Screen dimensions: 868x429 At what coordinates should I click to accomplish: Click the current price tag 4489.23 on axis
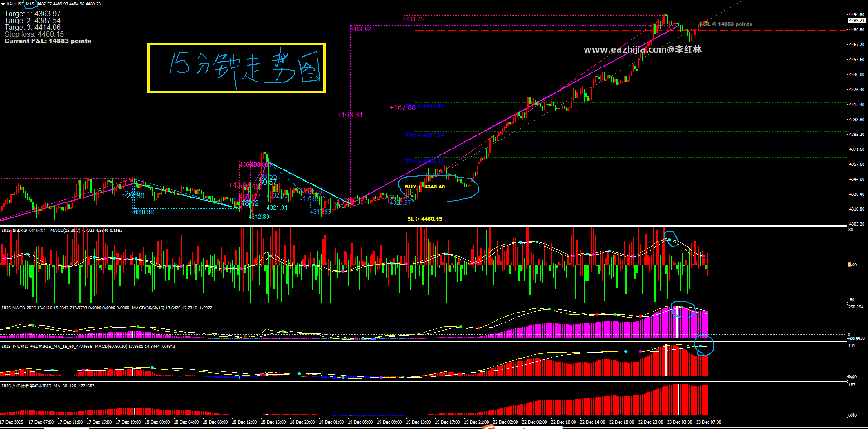pyautogui.click(x=856, y=20)
